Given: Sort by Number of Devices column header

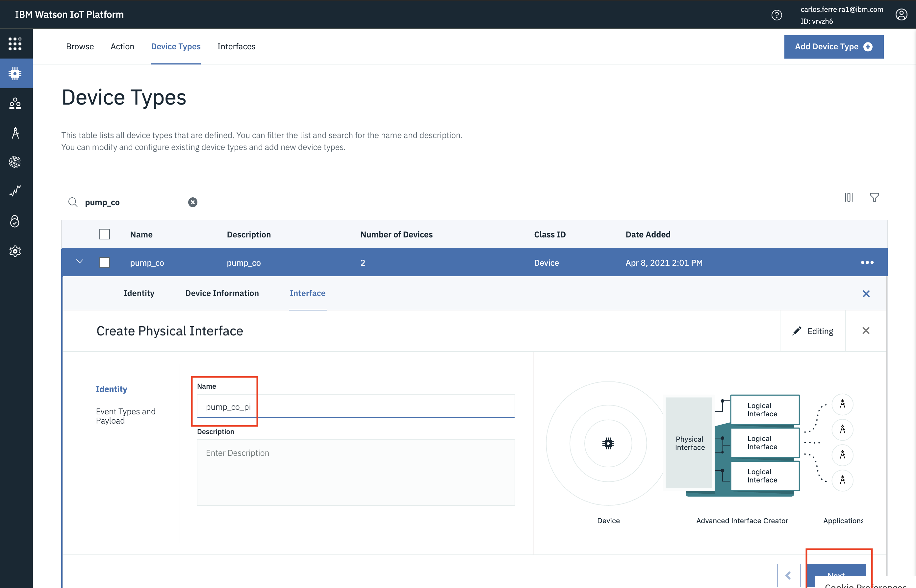Looking at the screenshot, I should click(396, 234).
